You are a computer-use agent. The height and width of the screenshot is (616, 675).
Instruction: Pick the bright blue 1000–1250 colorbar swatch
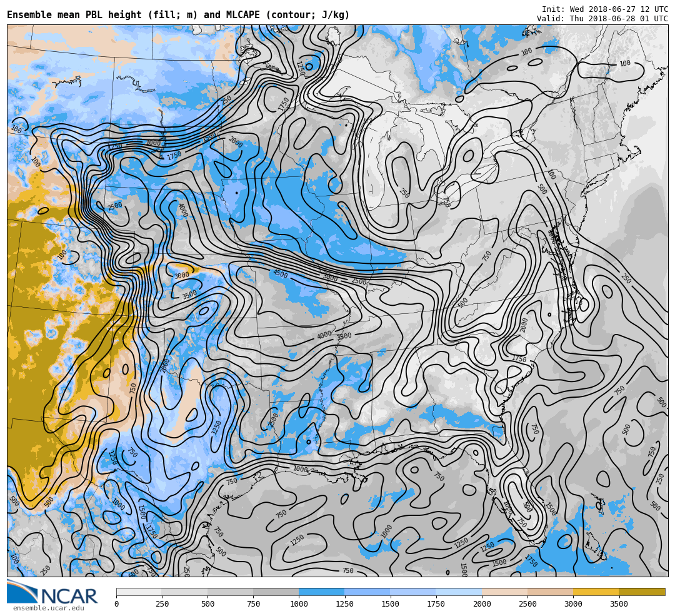(x=321, y=592)
